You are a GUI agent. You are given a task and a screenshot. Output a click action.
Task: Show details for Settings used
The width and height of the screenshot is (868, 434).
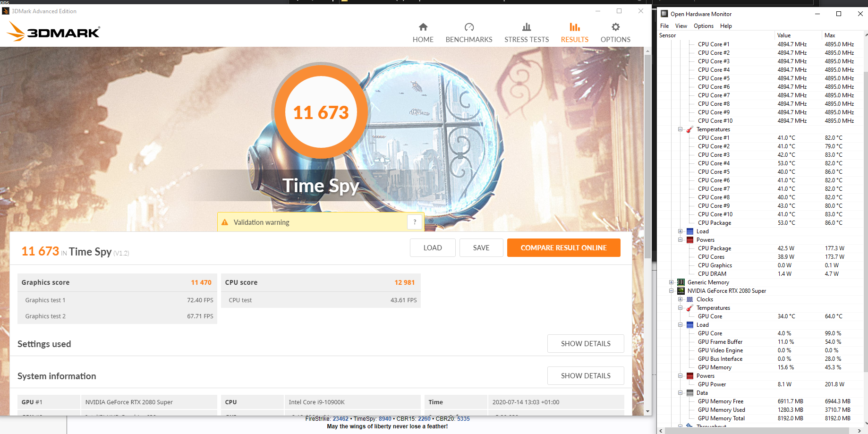tap(586, 343)
